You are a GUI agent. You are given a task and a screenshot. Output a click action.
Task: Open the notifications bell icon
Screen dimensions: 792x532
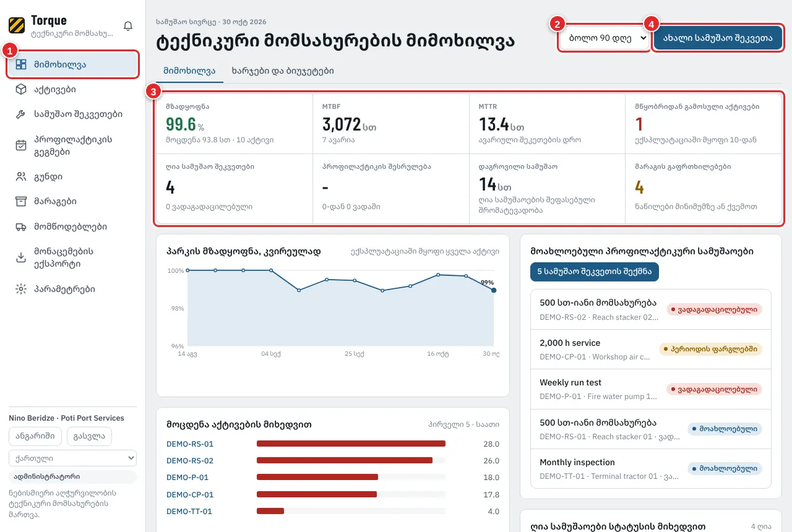pyautogui.click(x=128, y=26)
